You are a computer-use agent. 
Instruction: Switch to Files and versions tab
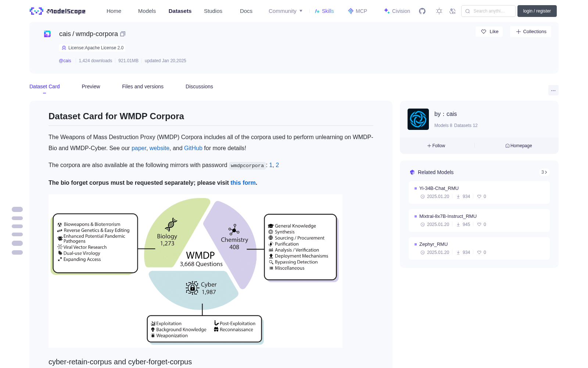point(143,86)
